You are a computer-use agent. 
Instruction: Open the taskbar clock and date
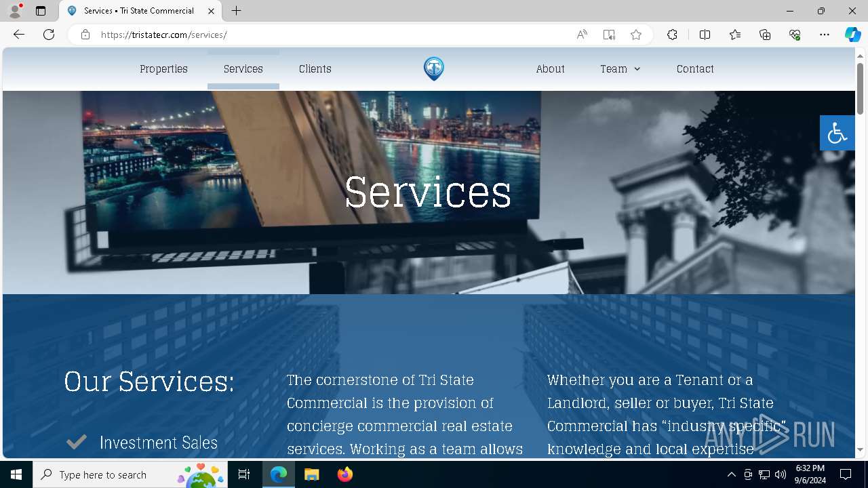810,474
